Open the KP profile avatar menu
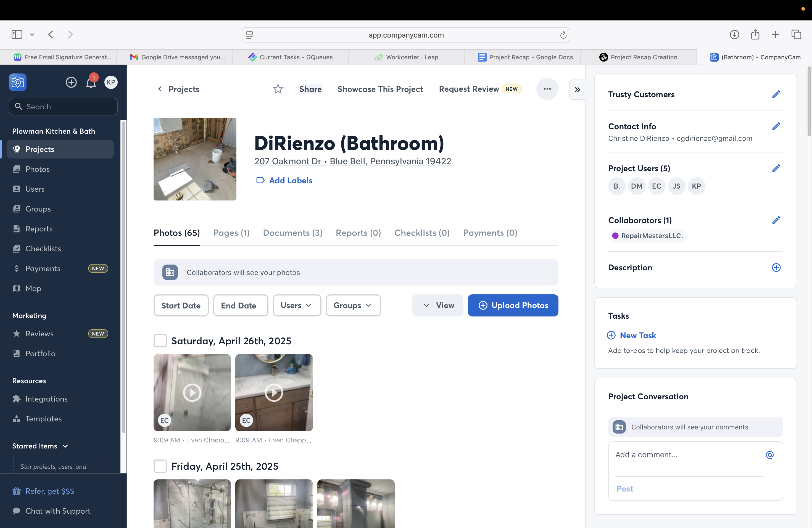 coord(111,82)
